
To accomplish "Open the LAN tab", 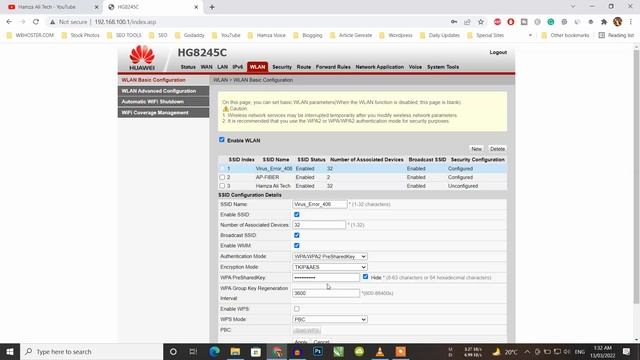I will 222,67.
